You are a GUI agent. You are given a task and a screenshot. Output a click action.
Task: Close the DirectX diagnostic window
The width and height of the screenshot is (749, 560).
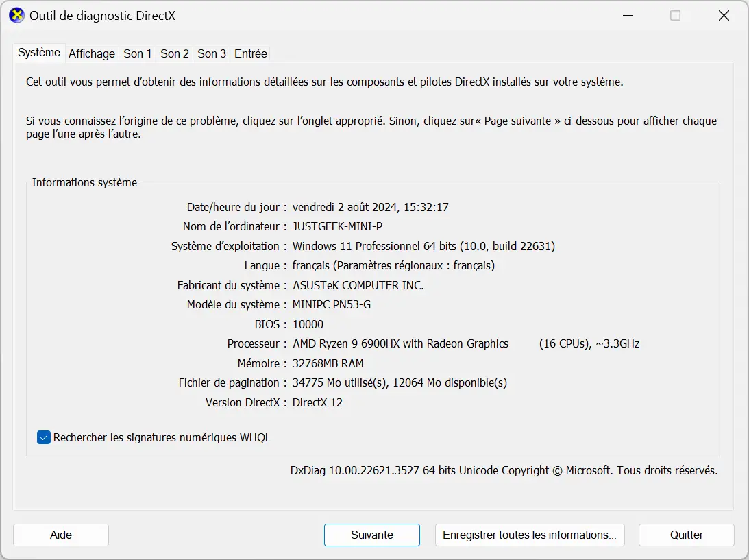(x=724, y=16)
